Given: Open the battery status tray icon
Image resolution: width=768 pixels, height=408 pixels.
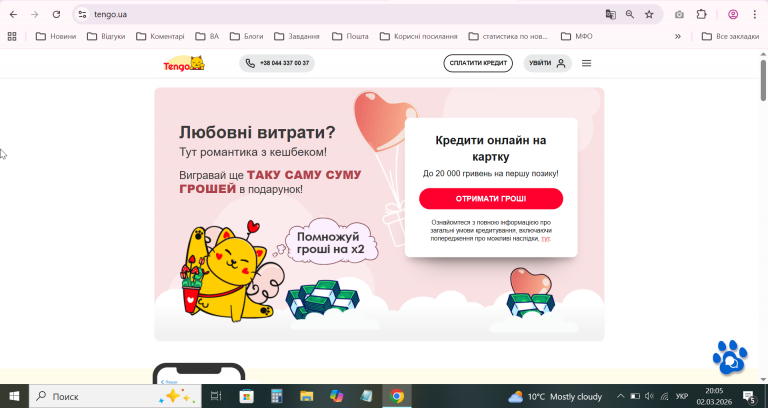Looking at the screenshot, I should pyautogui.click(x=635, y=396).
